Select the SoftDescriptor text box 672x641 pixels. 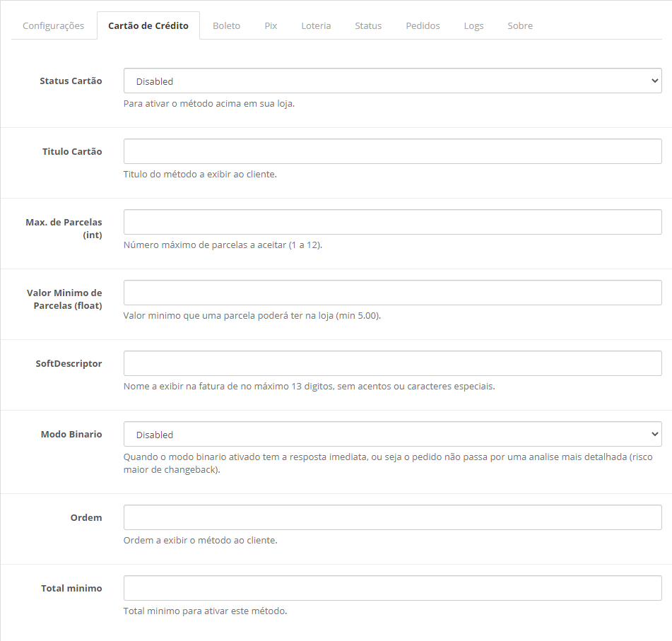click(392, 364)
